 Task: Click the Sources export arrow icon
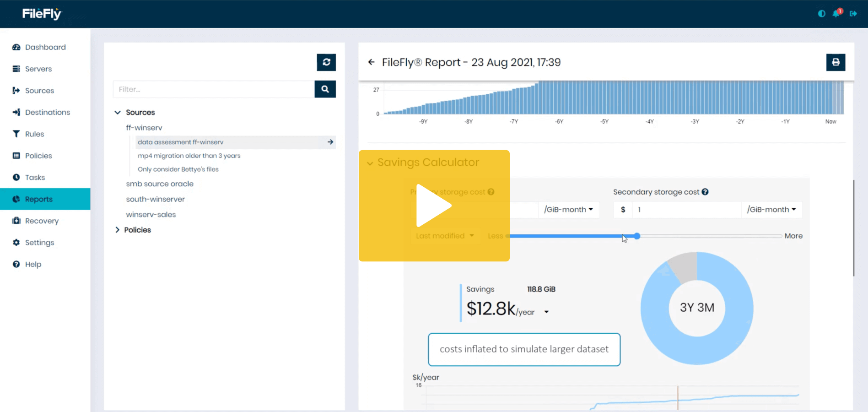16,91
